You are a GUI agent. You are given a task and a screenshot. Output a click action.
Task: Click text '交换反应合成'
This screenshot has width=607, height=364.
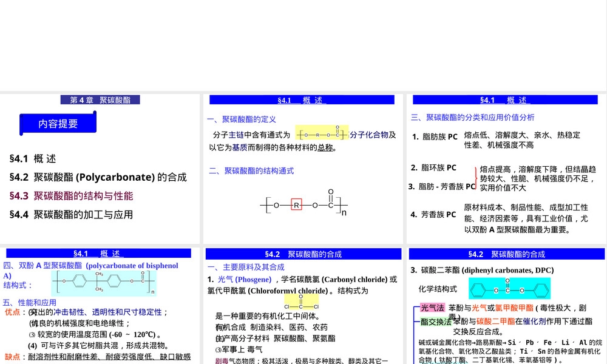(478, 331)
